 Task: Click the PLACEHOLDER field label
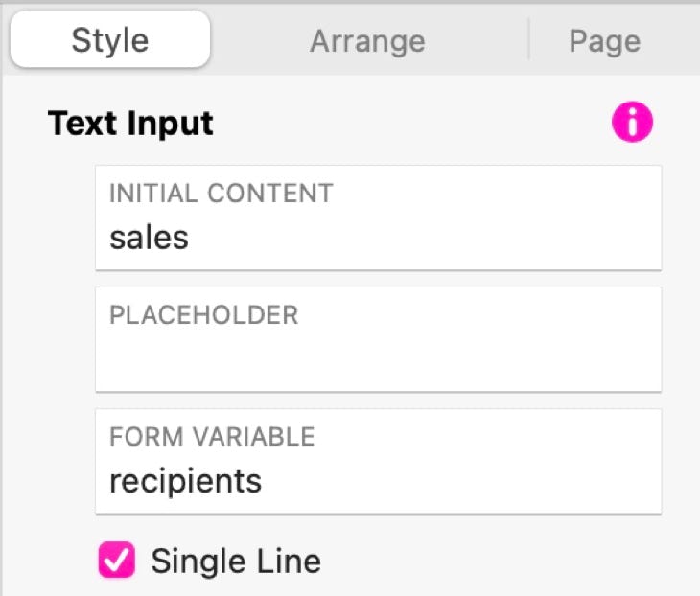pyautogui.click(x=203, y=315)
